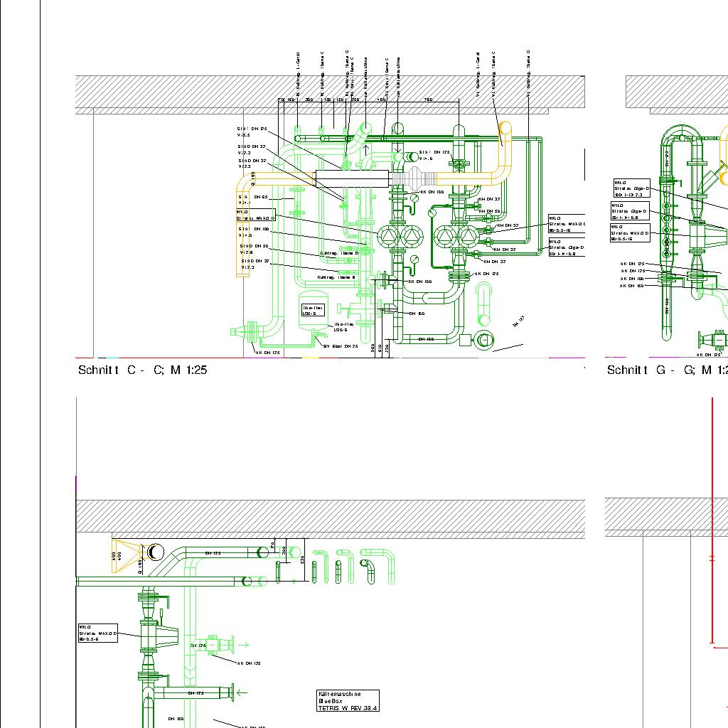Select the vertical '230' dimension text
Image resolution: width=728 pixels, height=728 pixels.
(387, 348)
